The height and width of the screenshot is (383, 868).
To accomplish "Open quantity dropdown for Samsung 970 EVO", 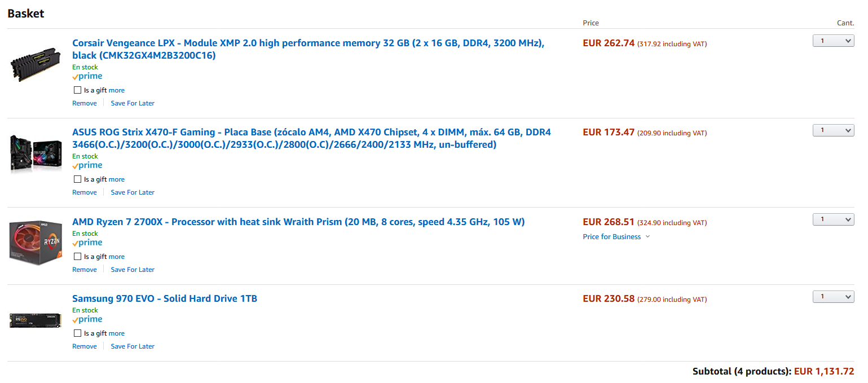I will point(833,297).
